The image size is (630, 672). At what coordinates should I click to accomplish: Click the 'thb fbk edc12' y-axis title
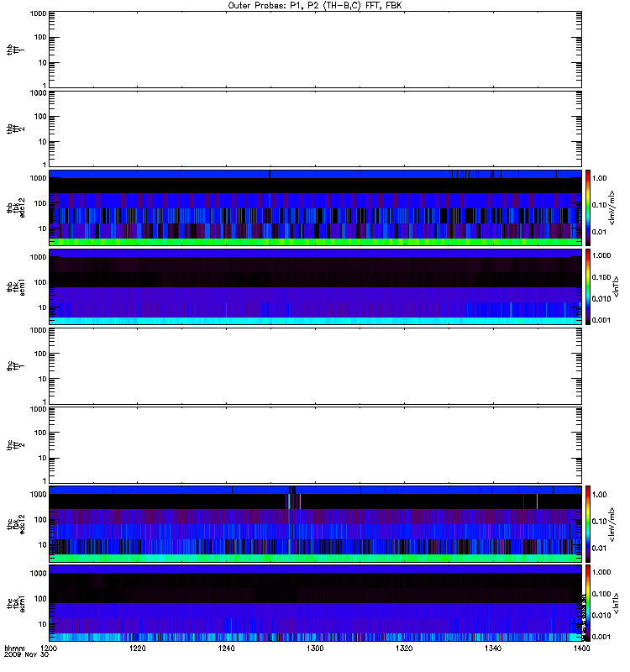click(16, 207)
